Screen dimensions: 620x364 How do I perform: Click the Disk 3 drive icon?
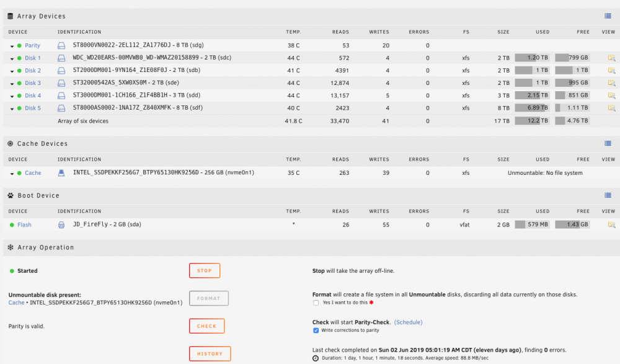coord(61,83)
